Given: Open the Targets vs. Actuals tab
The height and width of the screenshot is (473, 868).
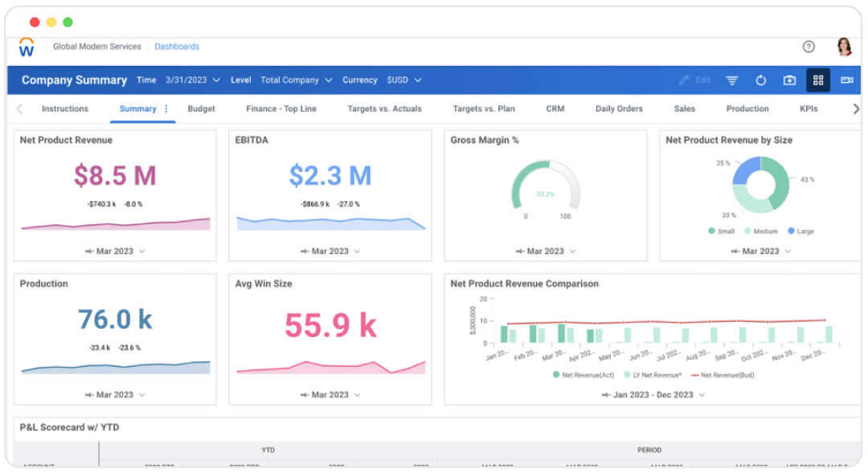Looking at the screenshot, I should 384,109.
